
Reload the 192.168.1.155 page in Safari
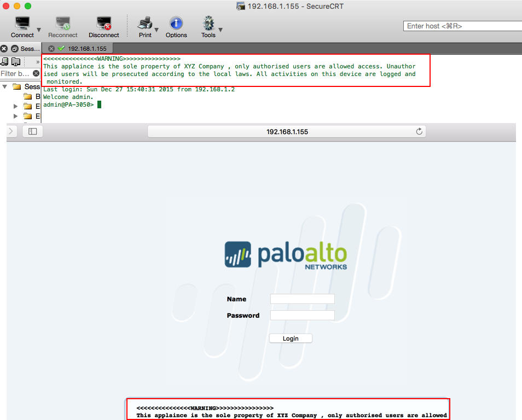coord(419,131)
